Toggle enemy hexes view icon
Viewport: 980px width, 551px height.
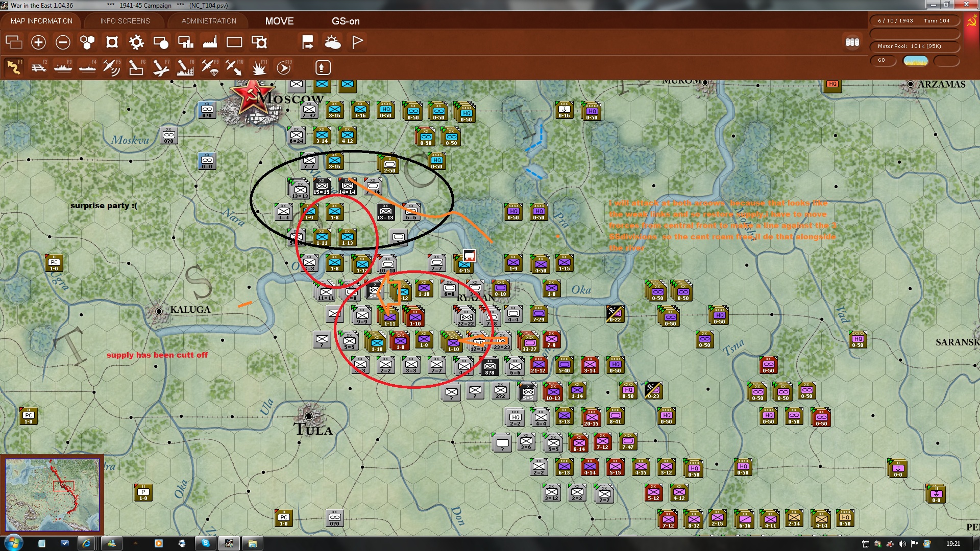[x=112, y=42]
